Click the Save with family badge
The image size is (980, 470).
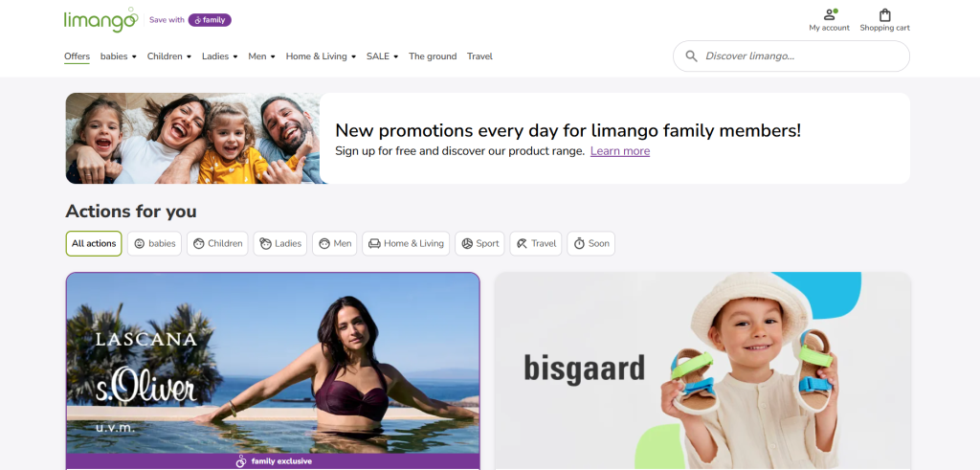coord(190,20)
